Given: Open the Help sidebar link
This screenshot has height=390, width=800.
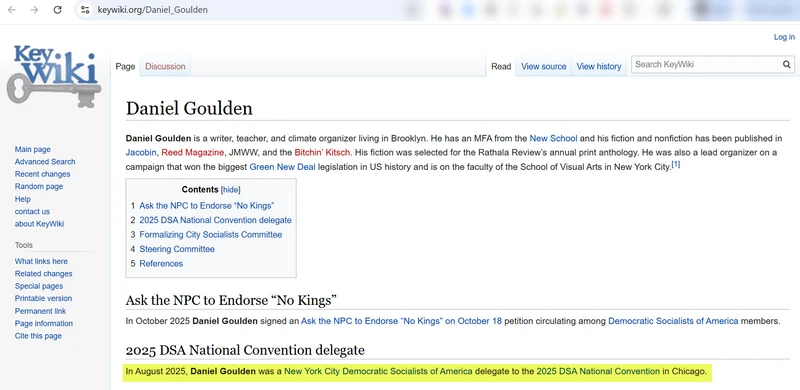Looking at the screenshot, I should pos(22,199).
